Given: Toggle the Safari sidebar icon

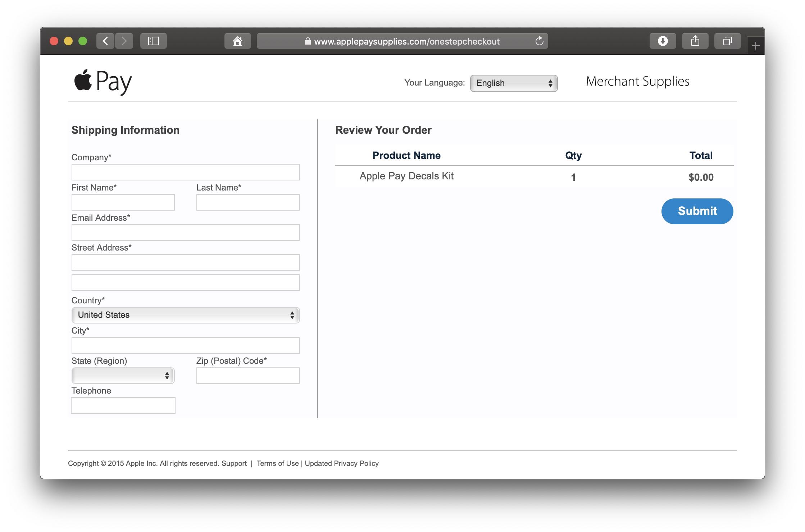Looking at the screenshot, I should (x=154, y=41).
